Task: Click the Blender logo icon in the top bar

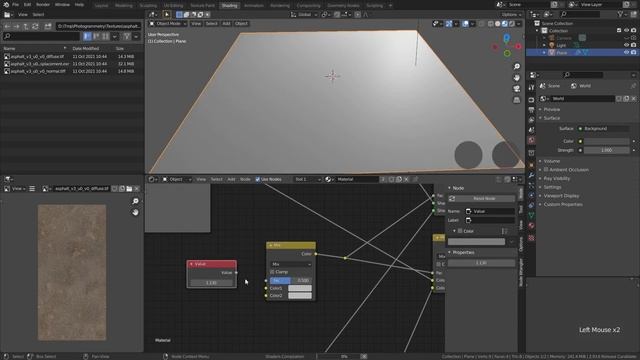Action: pos(6,4)
